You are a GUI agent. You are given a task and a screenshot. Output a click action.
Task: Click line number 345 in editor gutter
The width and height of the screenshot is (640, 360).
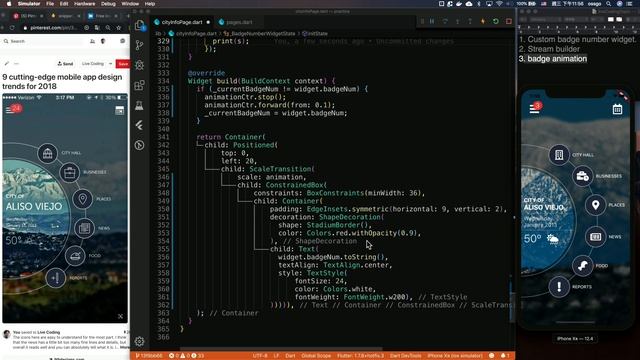[163, 169]
